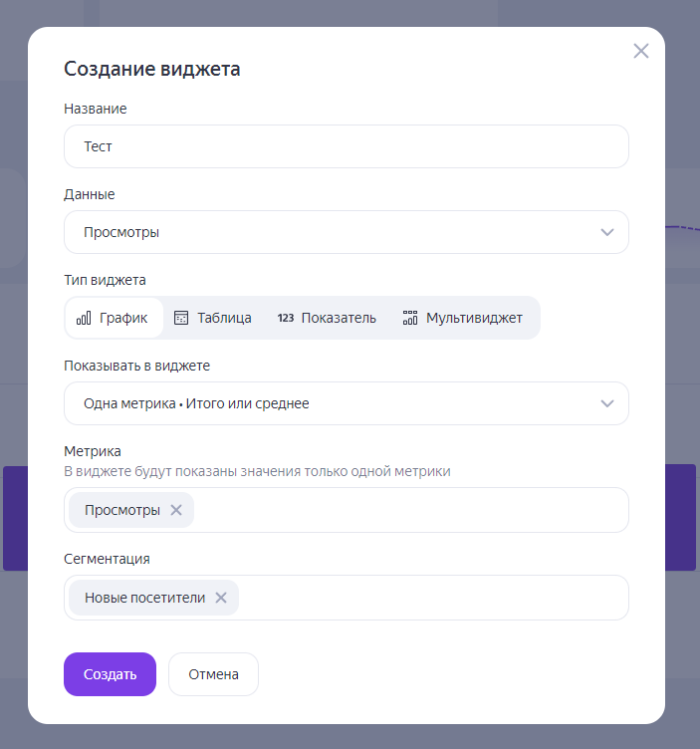Click the table icon for Таблица
The width and height of the screenshot is (700, 749).
(181, 318)
